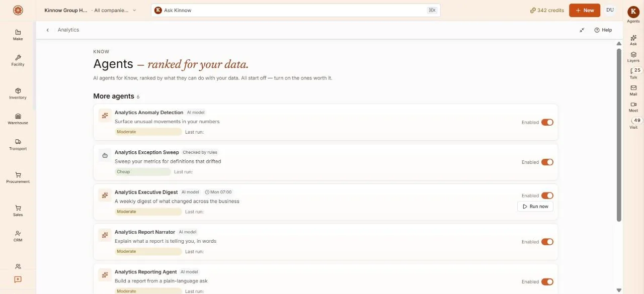
Task: Open Meet video panel
Action: (633, 107)
